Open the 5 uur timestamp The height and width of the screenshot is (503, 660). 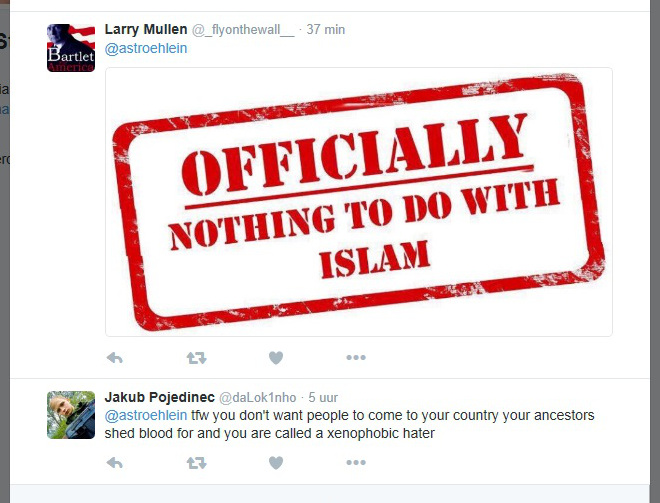323,397
